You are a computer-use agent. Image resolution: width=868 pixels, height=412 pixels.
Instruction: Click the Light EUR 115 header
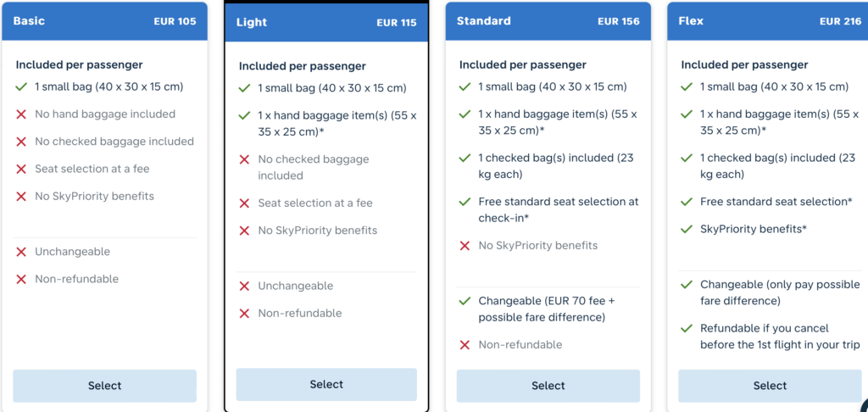[x=326, y=23]
